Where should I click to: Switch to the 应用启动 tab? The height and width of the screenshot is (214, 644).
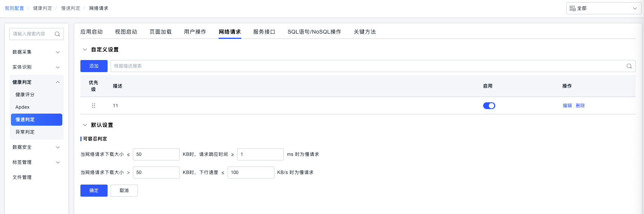(91, 32)
